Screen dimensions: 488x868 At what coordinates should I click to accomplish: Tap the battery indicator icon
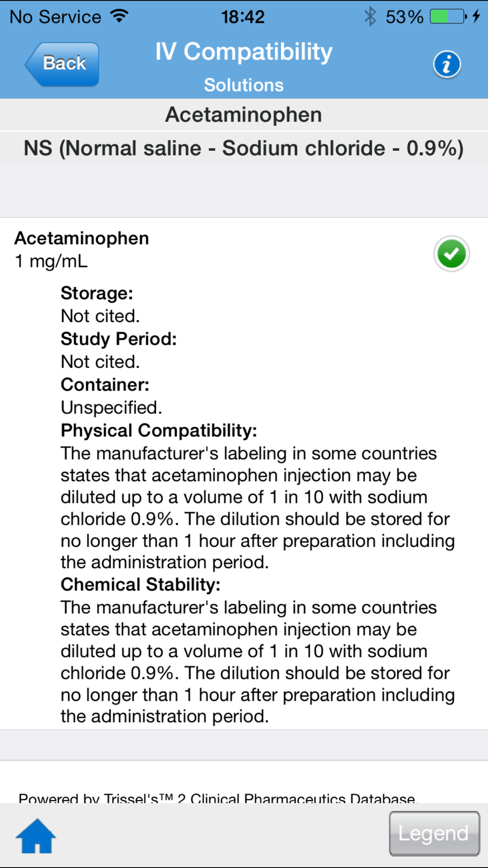[x=448, y=17]
